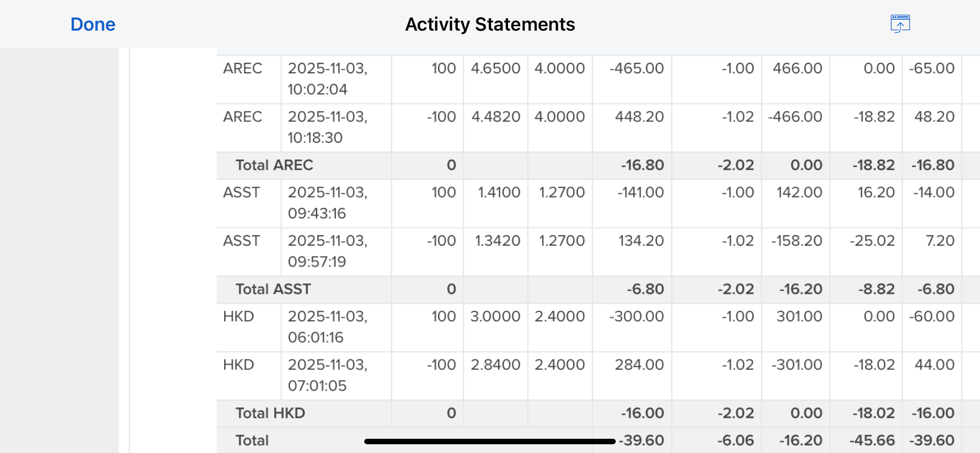Tap the Done button

click(93, 24)
